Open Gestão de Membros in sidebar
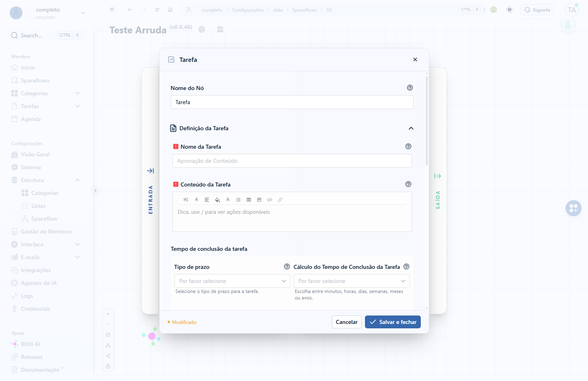 click(x=47, y=231)
